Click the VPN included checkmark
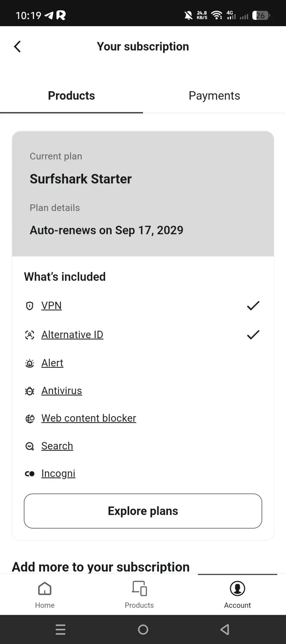 pos(253,306)
